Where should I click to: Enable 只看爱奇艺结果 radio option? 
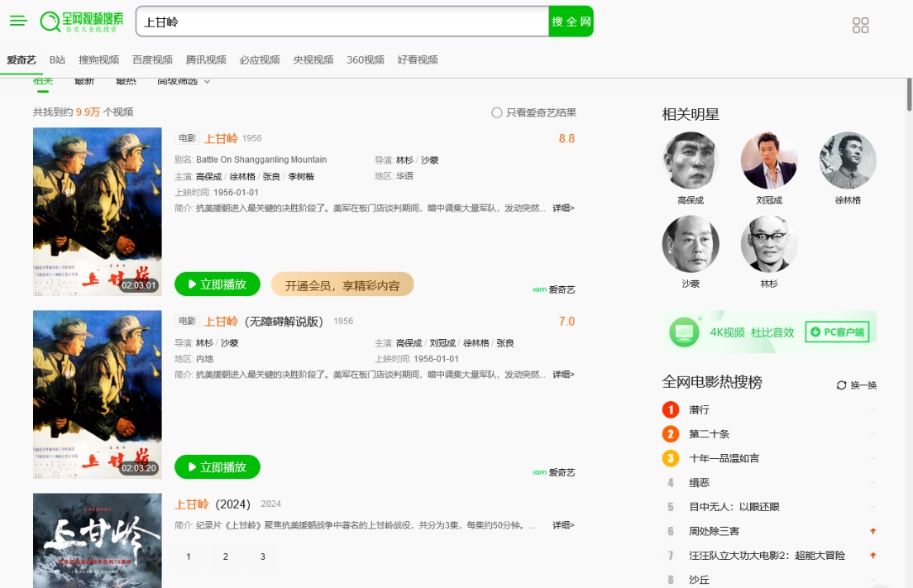pos(497,112)
